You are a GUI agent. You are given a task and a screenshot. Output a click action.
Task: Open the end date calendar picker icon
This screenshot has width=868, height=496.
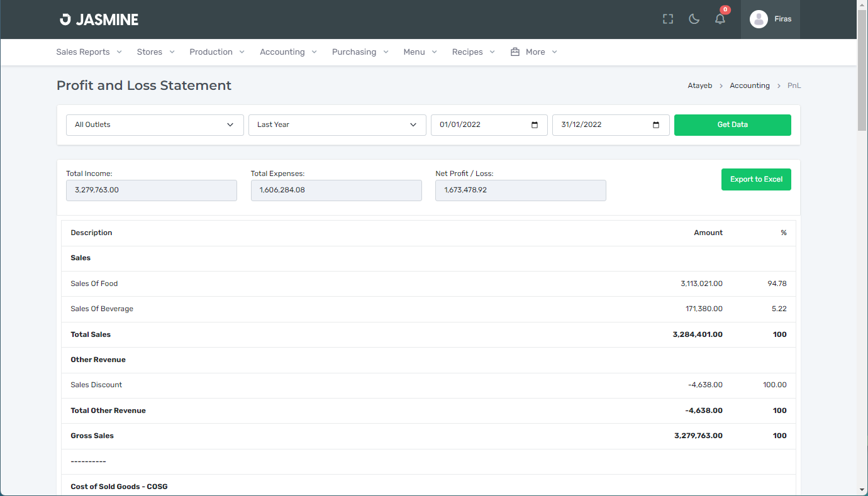(656, 125)
